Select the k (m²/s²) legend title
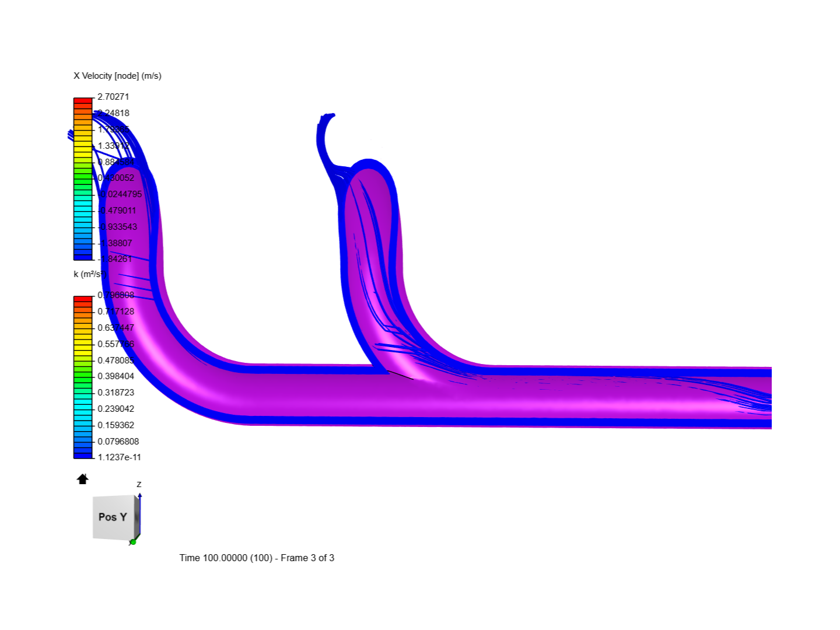Image resolution: width=840 pixels, height=630 pixels. (89, 274)
